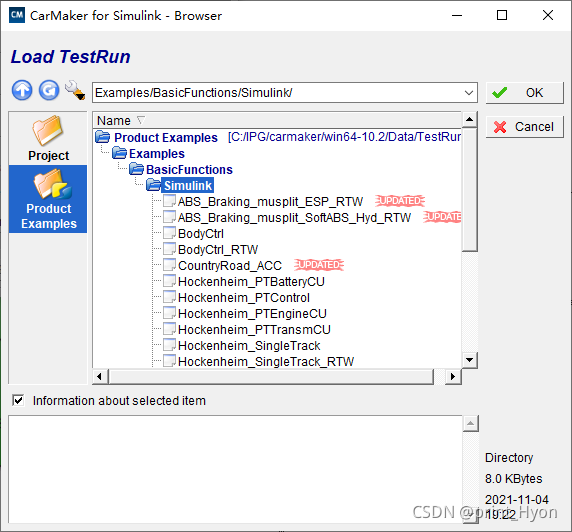
Task: Confirm with the OK button
Action: coord(525,93)
